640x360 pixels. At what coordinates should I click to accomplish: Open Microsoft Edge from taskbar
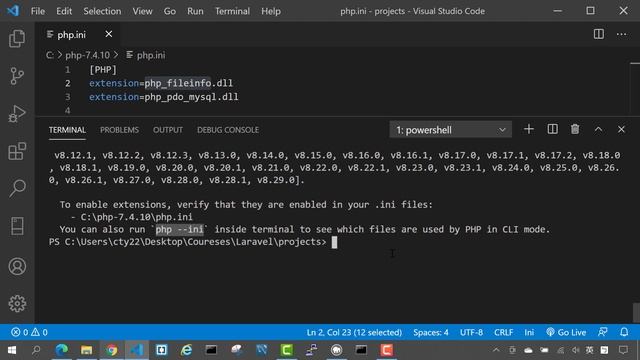[x=62, y=350]
